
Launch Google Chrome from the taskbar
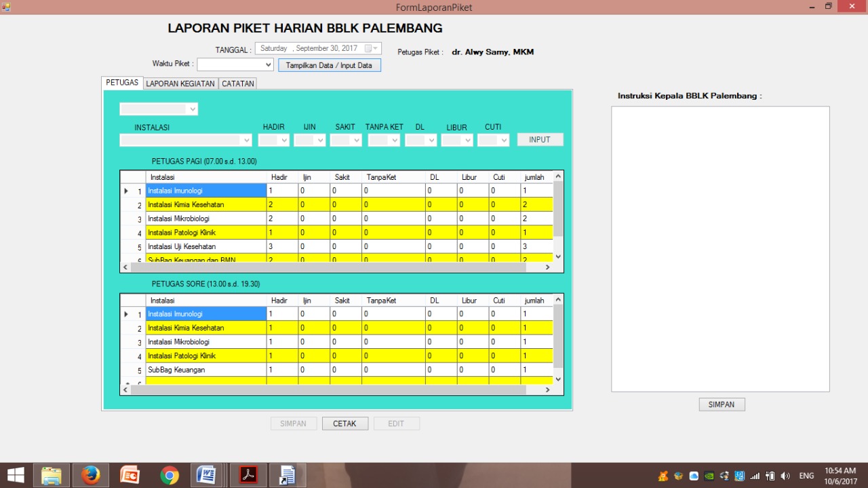(168, 474)
